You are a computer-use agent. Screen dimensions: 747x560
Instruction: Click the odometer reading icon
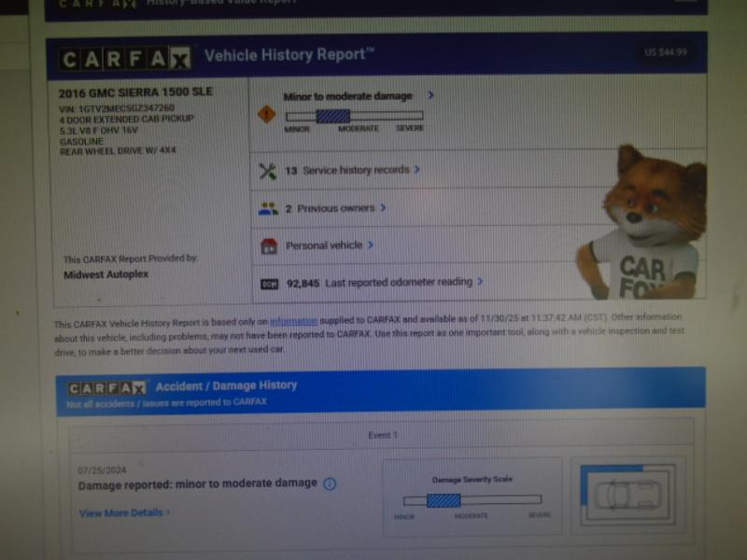[x=269, y=282]
